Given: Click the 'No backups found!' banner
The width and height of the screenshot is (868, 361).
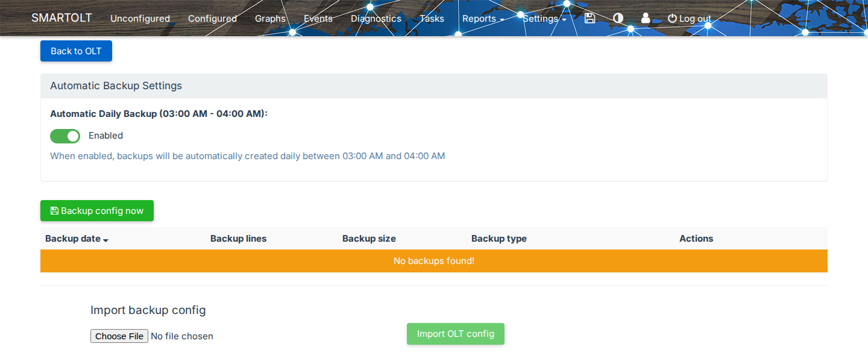Looking at the screenshot, I should [x=434, y=261].
